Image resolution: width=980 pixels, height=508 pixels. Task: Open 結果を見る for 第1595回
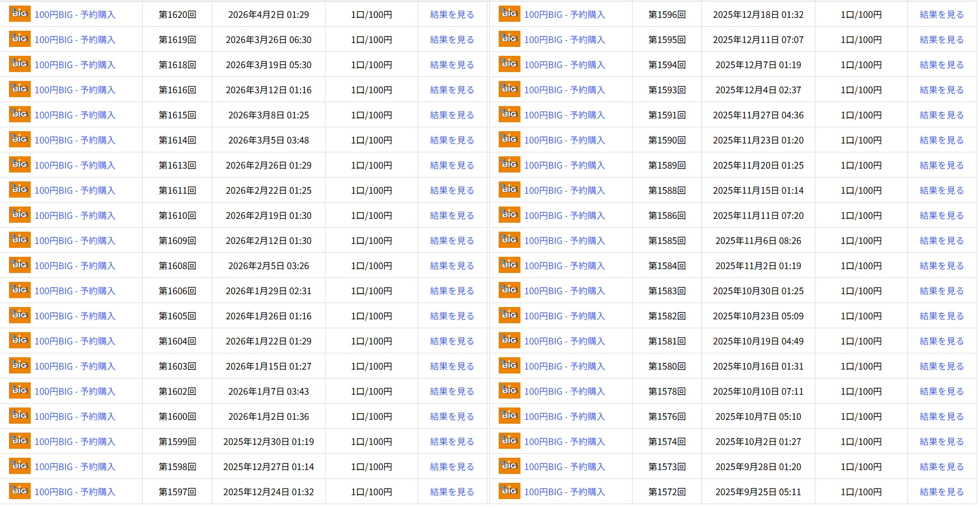tap(941, 40)
